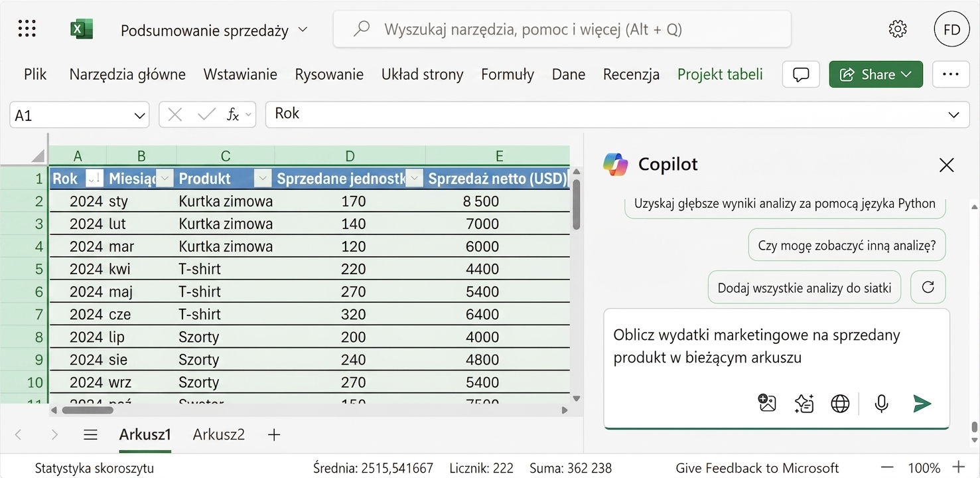Open the Układ strony tab
The width and height of the screenshot is (980, 478).
pyautogui.click(x=423, y=74)
